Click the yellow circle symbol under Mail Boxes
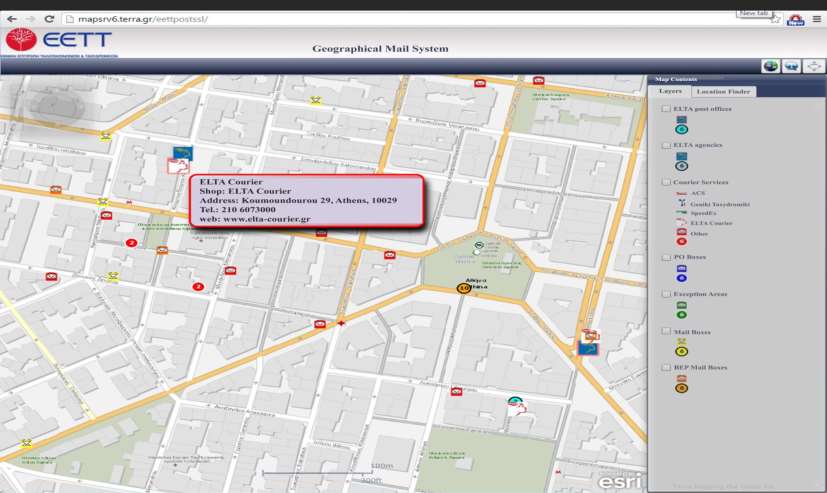Viewport: 827px width, 493px height. (x=681, y=352)
